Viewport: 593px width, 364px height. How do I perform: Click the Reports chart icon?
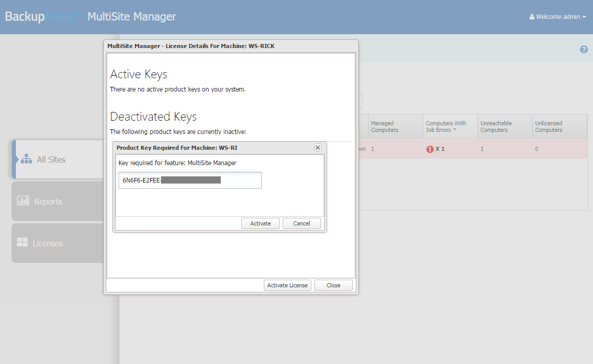(x=23, y=200)
